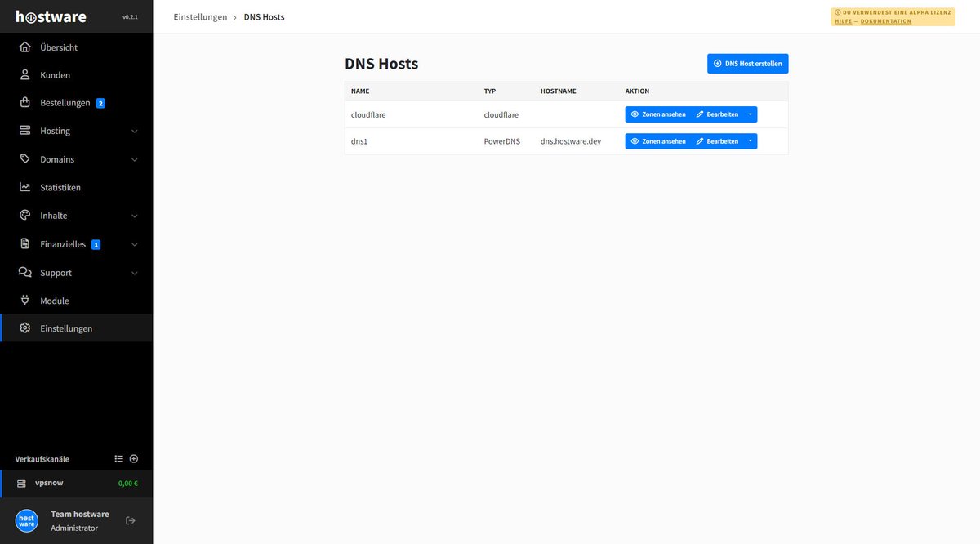The image size is (980, 544).
Task: Click the dns.hostware.dev hostname cell
Action: coord(571,141)
